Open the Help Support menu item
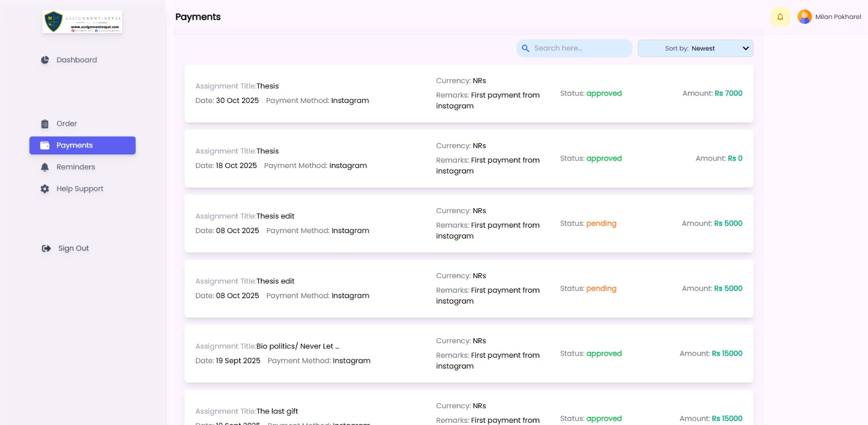 [82, 189]
